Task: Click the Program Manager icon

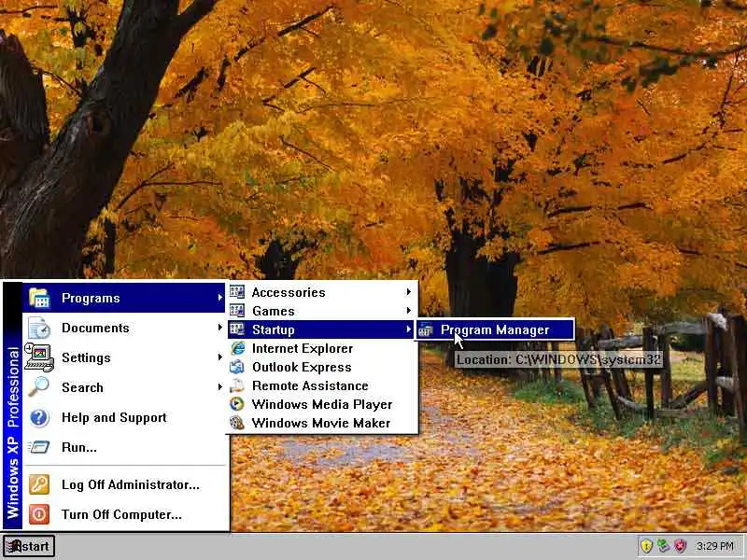Action: coord(426,329)
